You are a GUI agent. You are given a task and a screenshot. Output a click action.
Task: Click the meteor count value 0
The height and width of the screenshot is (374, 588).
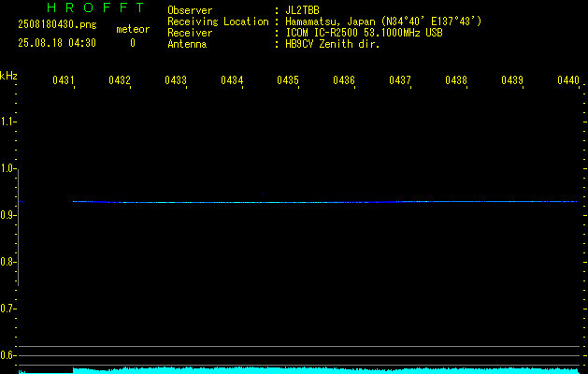pyautogui.click(x=133, y=43)
